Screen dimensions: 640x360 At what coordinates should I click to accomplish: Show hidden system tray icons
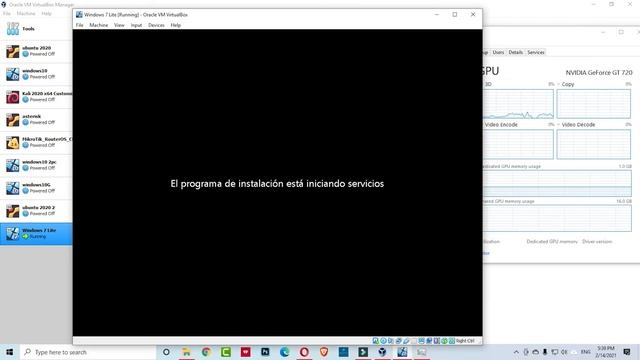516,352
